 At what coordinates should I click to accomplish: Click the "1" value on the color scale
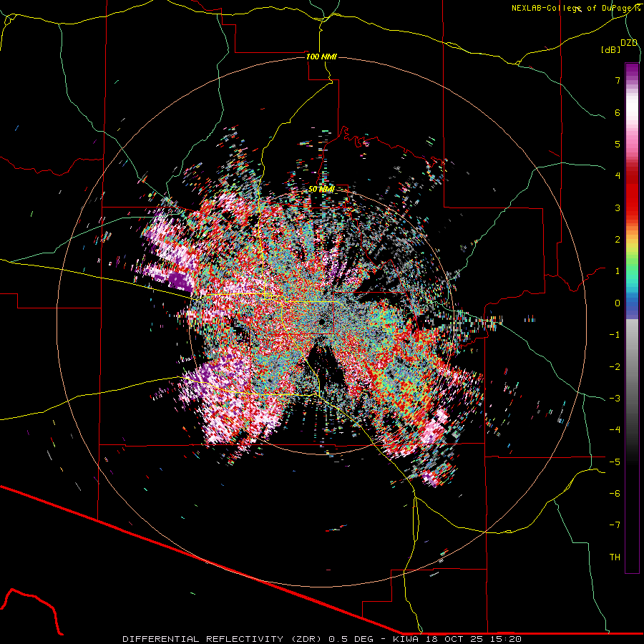(618, 271)
